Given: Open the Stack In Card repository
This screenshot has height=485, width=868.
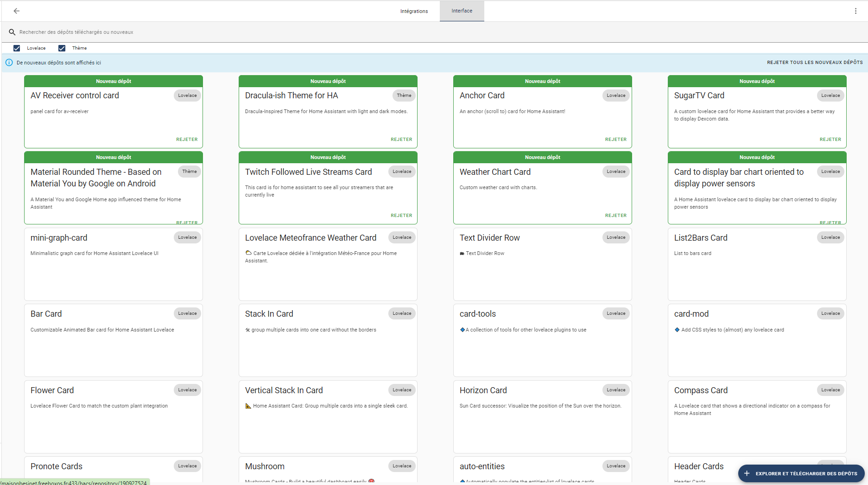Looking at the screenshot, I should pyautogui.click(x=328, y=340).
